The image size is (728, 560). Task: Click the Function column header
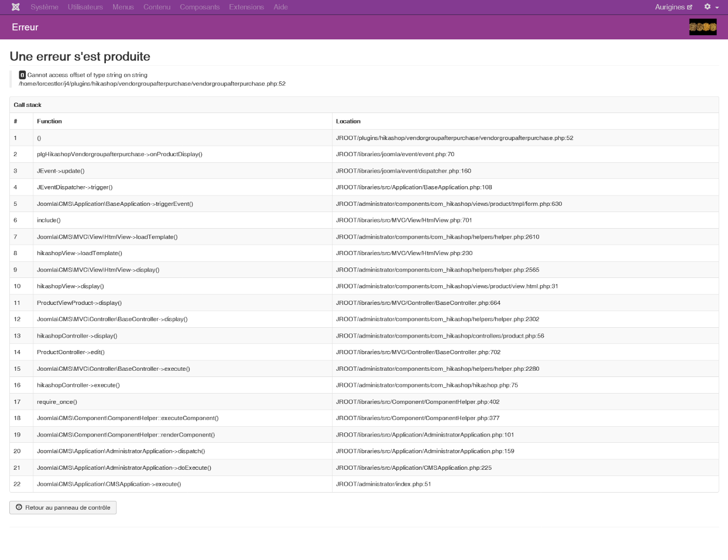click(x=49, y=121)
